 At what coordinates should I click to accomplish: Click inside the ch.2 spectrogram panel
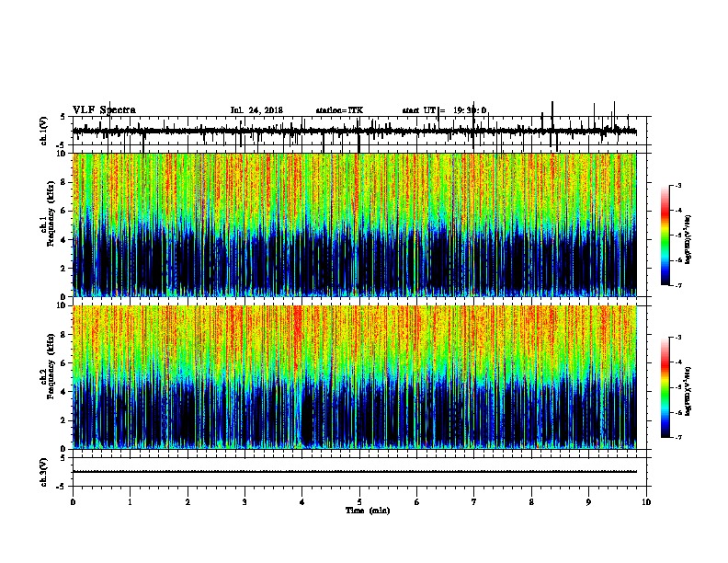pos(354,377)
